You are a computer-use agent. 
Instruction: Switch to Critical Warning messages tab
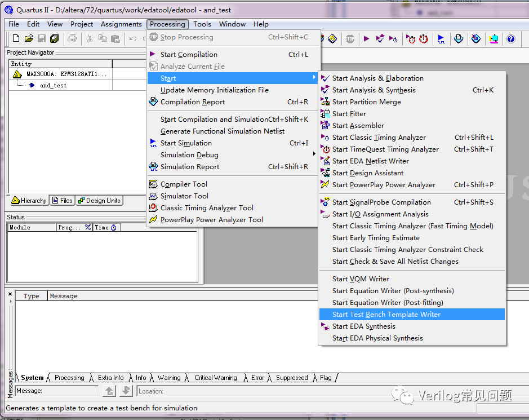tap(216, 378)
